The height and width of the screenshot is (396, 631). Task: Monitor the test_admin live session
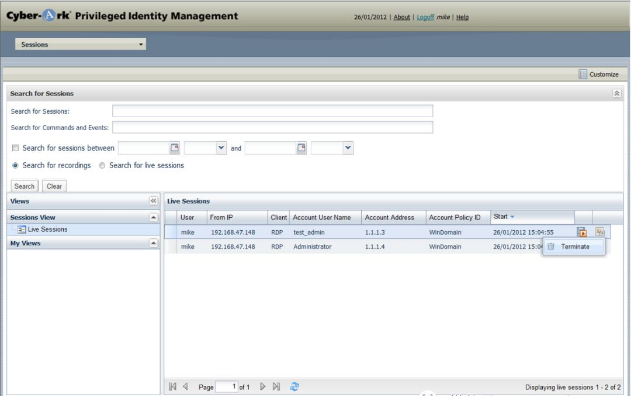click(x=582, y=232)
